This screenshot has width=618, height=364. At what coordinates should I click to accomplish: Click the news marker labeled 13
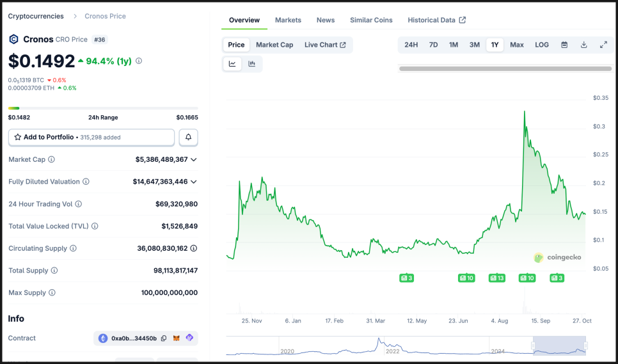[497, 278]
